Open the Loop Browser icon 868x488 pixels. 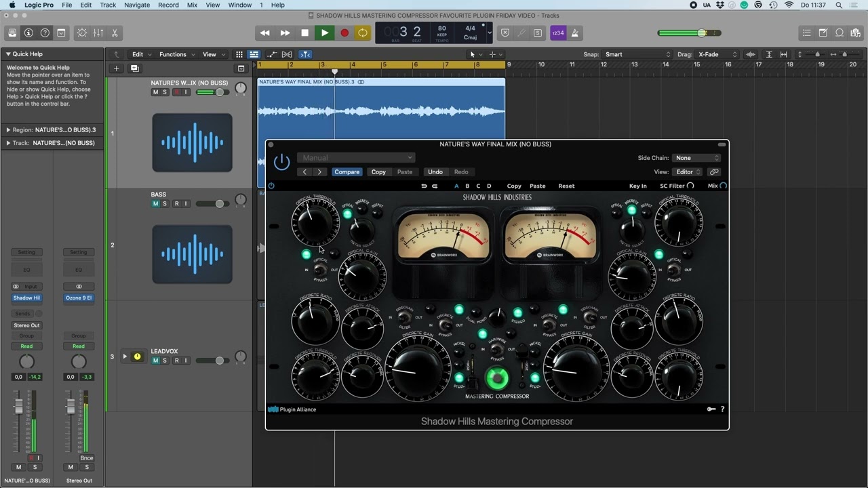pos(840,33)
